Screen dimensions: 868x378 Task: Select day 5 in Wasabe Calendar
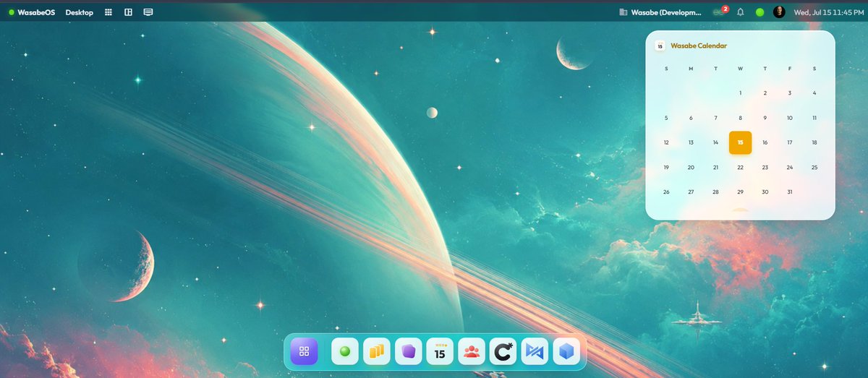[666, 118]
